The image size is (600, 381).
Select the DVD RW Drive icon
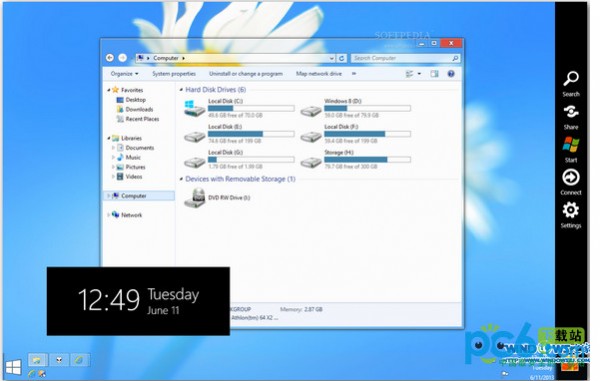(195, 198)
